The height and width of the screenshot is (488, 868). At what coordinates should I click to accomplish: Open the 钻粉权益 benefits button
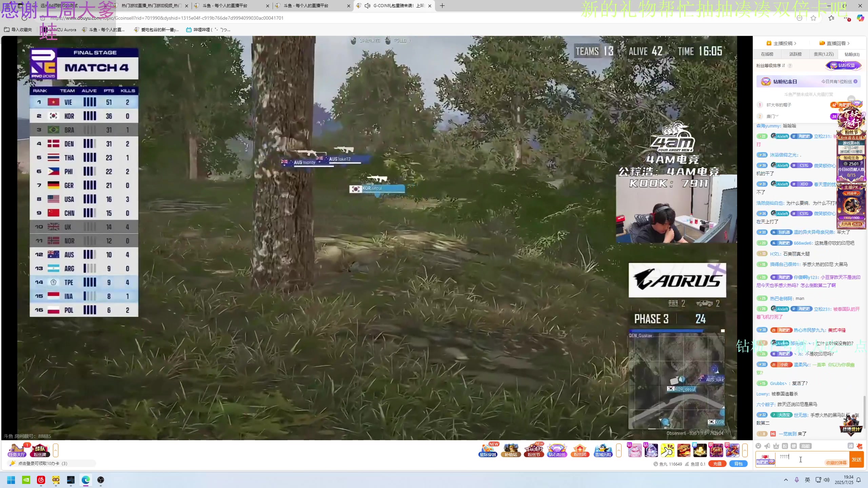click(843, 65)
